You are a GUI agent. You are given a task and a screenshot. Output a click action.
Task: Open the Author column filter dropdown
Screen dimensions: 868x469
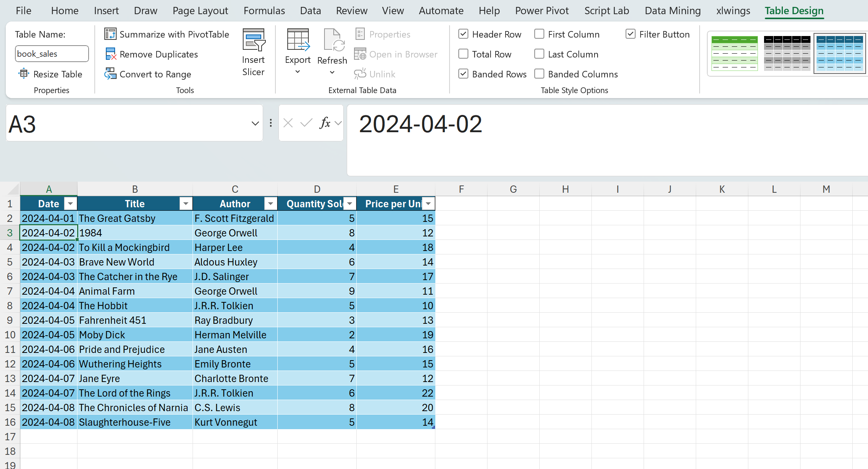[x=270, y=203]
